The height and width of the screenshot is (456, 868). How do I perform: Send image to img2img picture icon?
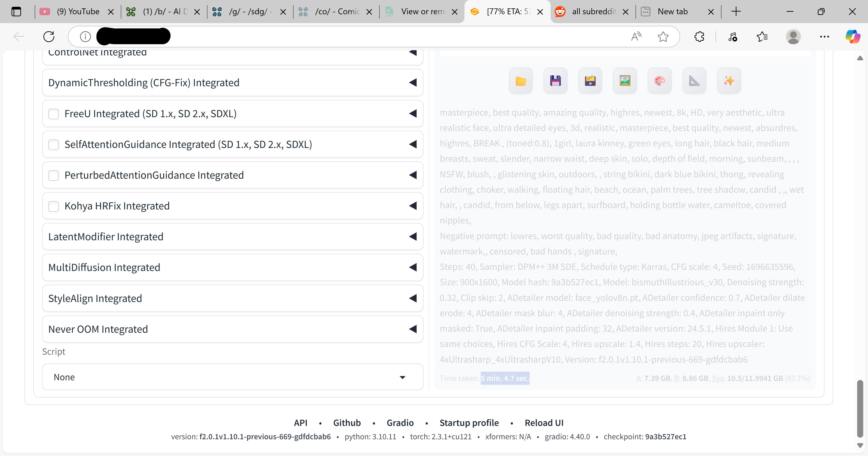[x=625, y=81]
